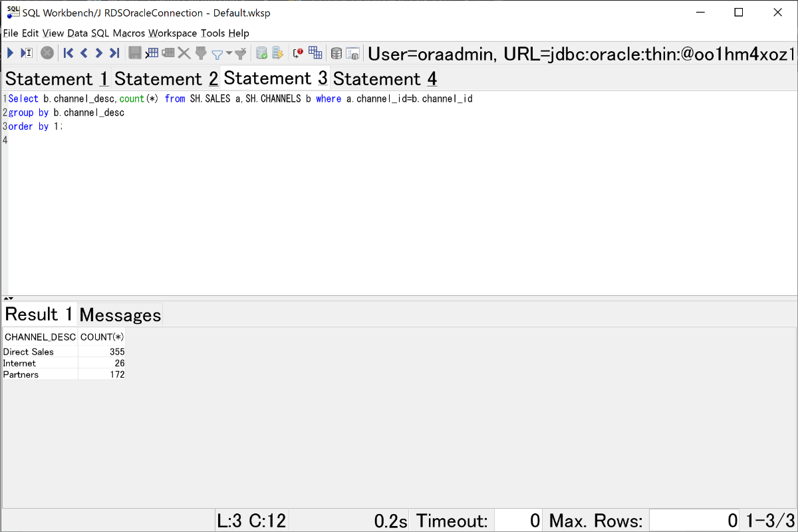Jump to the first row
798x532 pixels.
click(x=68, y=53)
